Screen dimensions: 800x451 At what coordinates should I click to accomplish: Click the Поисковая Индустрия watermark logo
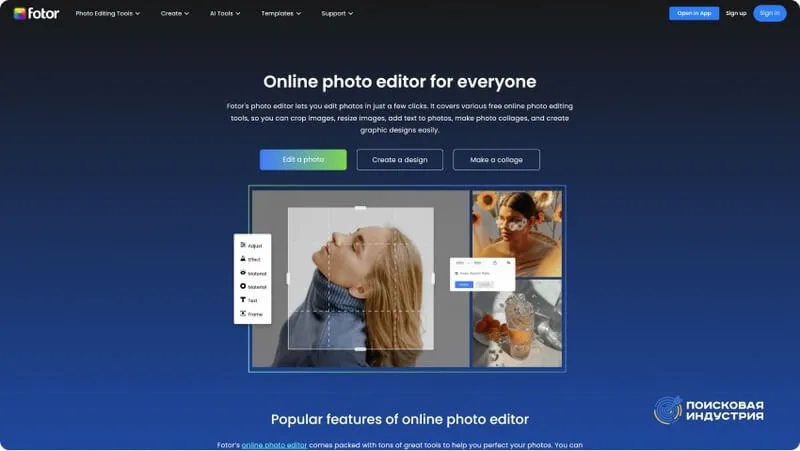[x=709, y=410]
